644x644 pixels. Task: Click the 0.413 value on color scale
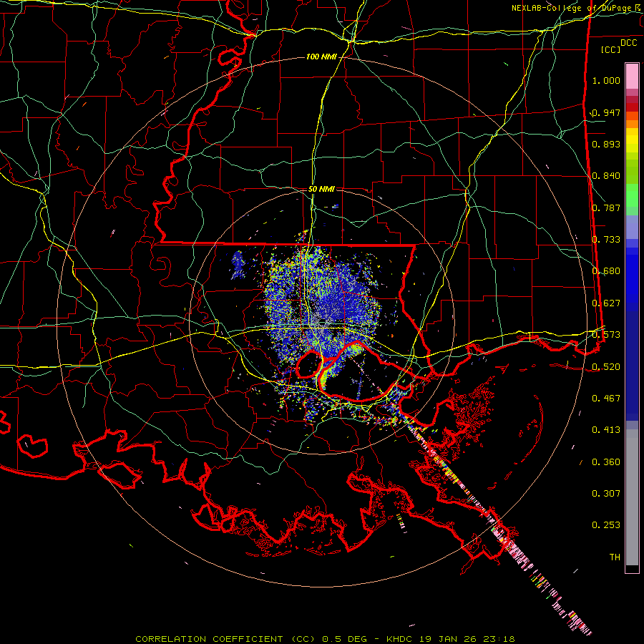606,430
